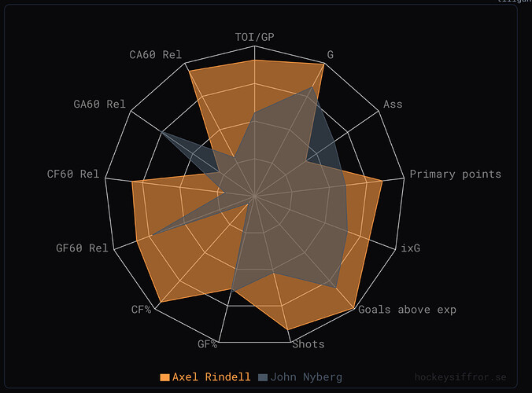This screenshot has width=532, height=393.
Task: Select the Shots axis label
Action: pos(308,344)
